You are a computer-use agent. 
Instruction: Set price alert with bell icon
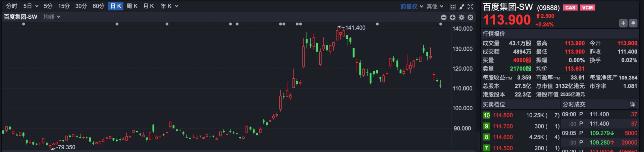pyautogui.click(x=633, y=23)
